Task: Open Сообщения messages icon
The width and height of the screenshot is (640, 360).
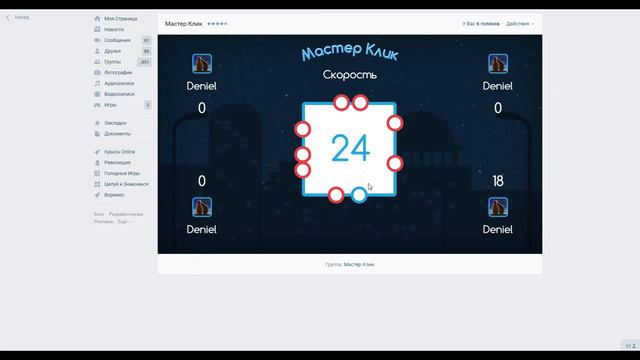Action: coord(97,40)
